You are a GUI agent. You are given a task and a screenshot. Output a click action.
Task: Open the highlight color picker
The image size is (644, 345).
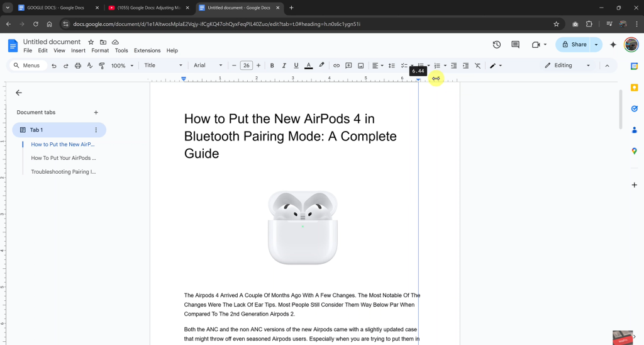point(321,65)
